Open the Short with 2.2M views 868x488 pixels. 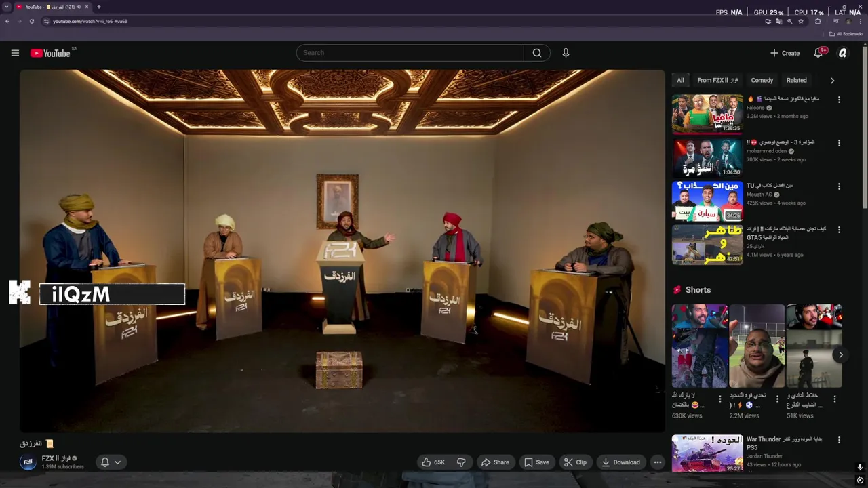coord(757,346)
